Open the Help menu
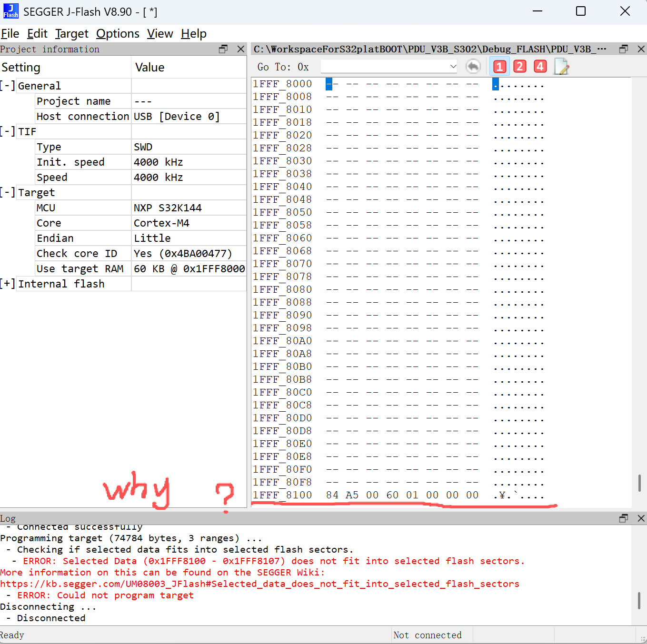 click(x=194, y=34)
